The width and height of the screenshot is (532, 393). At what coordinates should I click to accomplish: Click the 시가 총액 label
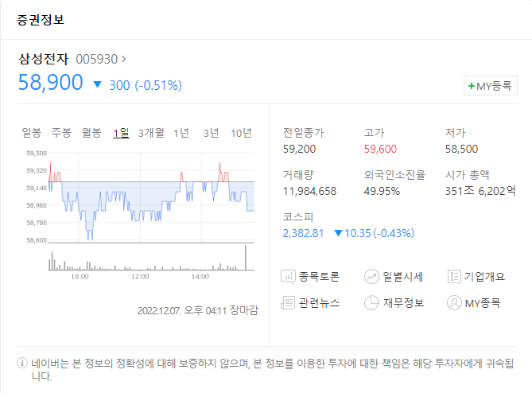(468, 175)
